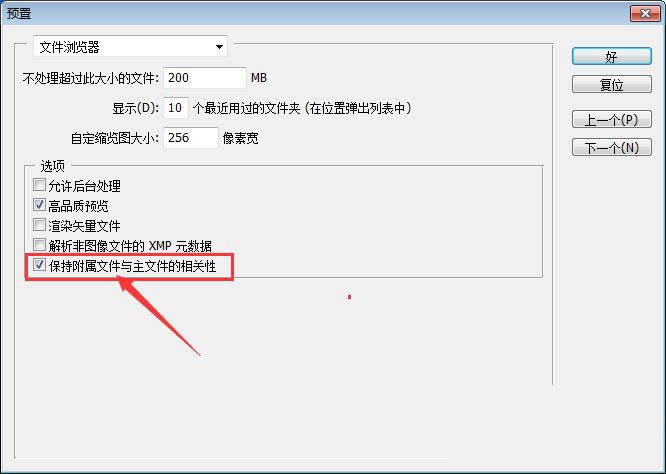Go to next page with 下一个(N)
Viewport: 666px width, 474px height.
point(612,147)
